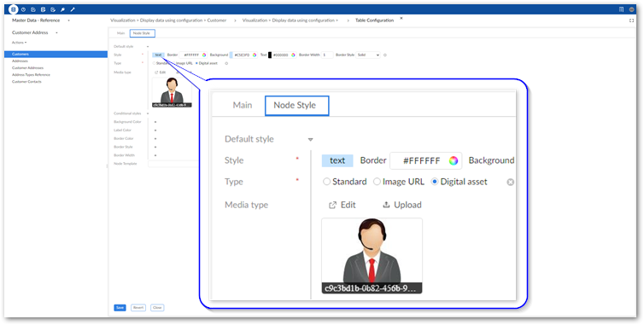Image resolution: width=644 pixels, height=325 pixels.
Task: Select Digital asset radio in magnified callout
Action: pyautogui.click(x=435, y=182)
